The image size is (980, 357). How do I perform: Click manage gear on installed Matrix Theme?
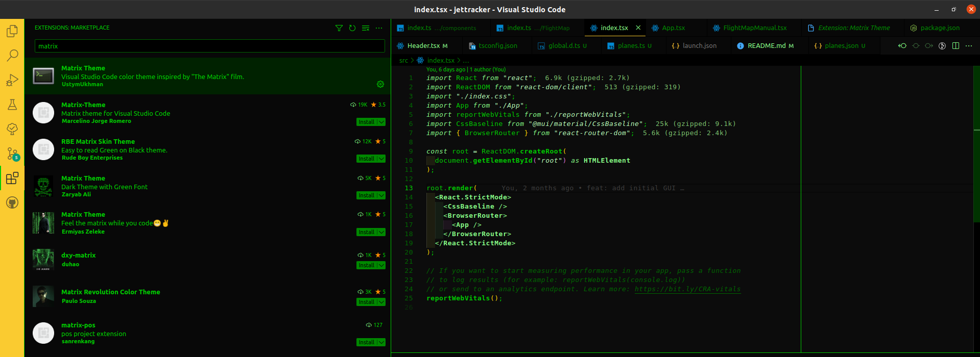pos(380,84)
